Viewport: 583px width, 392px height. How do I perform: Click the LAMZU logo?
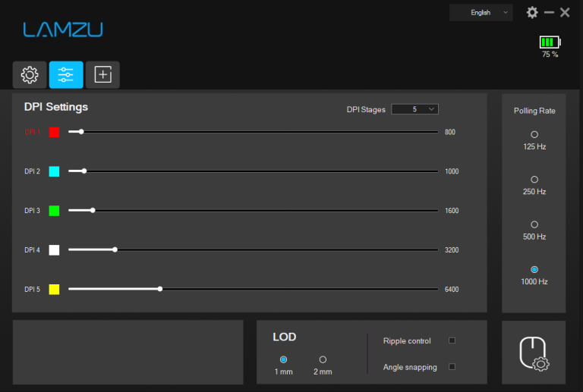pos(63,30)
